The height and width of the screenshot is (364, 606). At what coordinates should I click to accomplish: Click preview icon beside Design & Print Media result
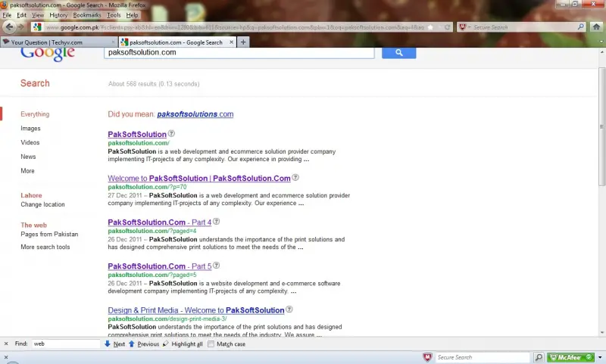tap(289, 310)
